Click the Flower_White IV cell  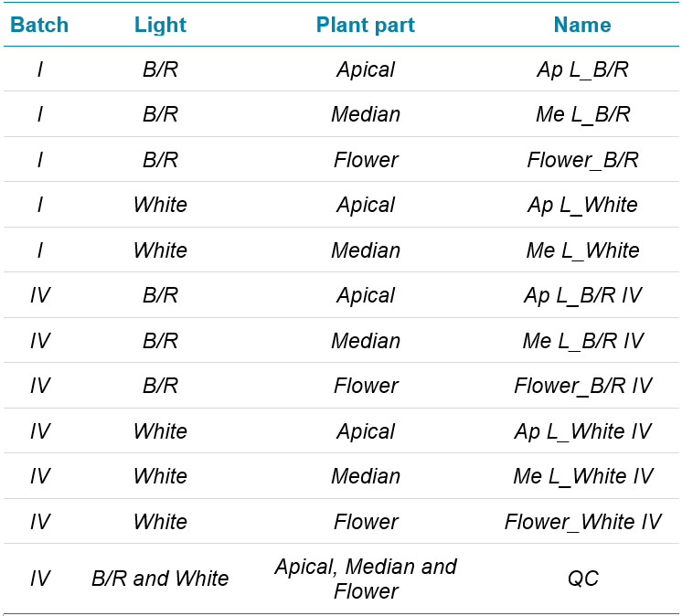point(582,522)
